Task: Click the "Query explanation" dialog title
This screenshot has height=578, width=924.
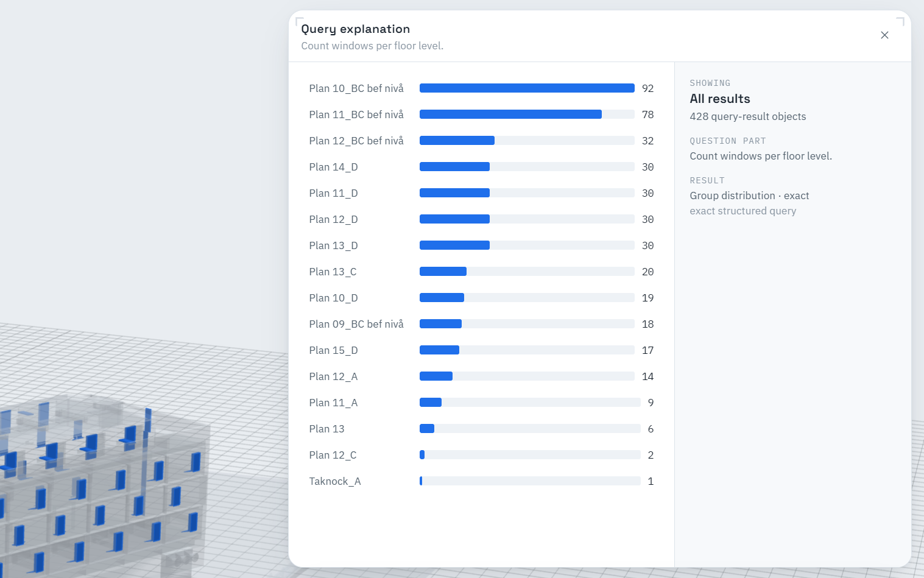Action: click(355, 29)
